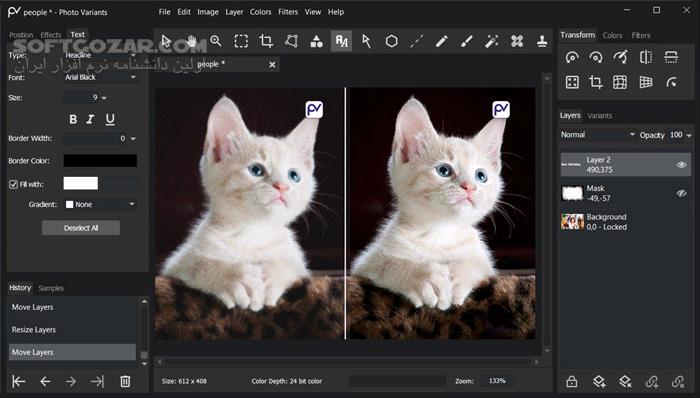Toggle Italic text formatting
Screen dimensions: 700x398
coord(91,119)
